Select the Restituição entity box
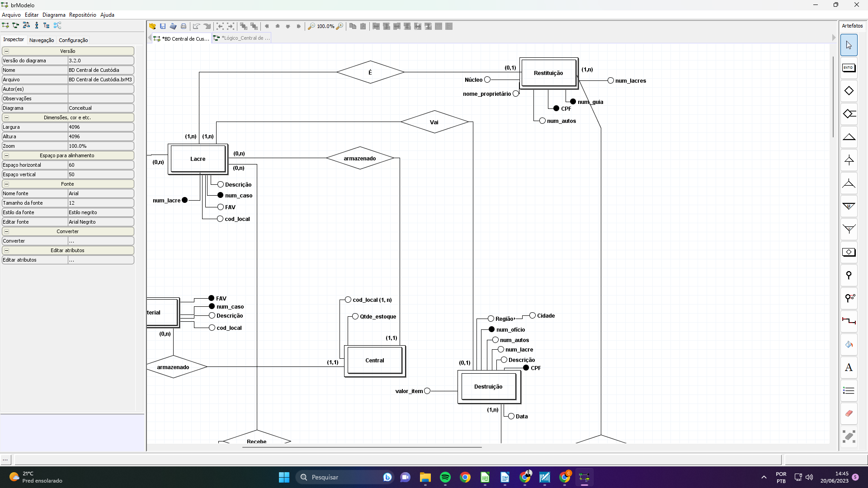This screenshot has height=488, width=868. (548, 73)
